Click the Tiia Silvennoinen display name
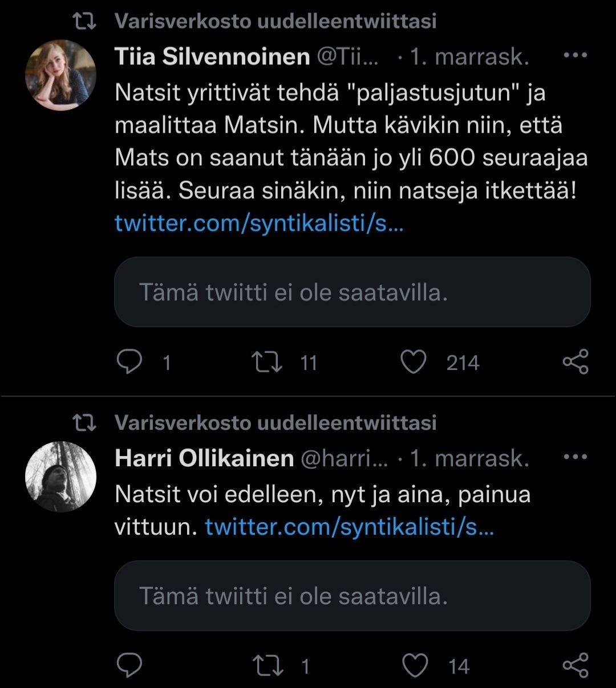The width and height of the screenshot is (616, 688). [212, 57]
